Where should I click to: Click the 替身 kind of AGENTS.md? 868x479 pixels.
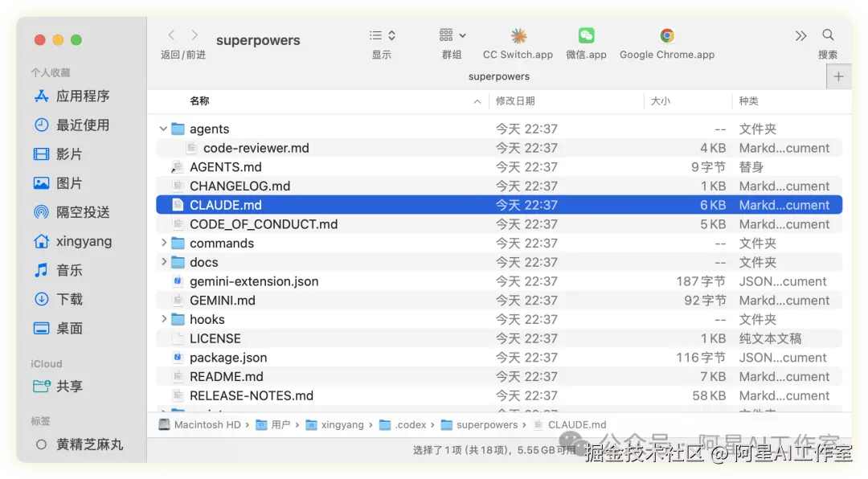pos(751,166)
